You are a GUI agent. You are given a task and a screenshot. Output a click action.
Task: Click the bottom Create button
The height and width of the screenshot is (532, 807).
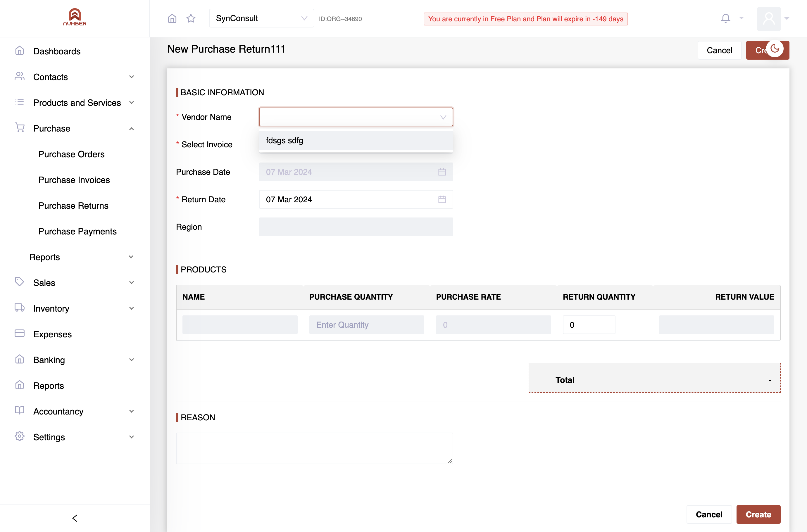coord(758,514)
